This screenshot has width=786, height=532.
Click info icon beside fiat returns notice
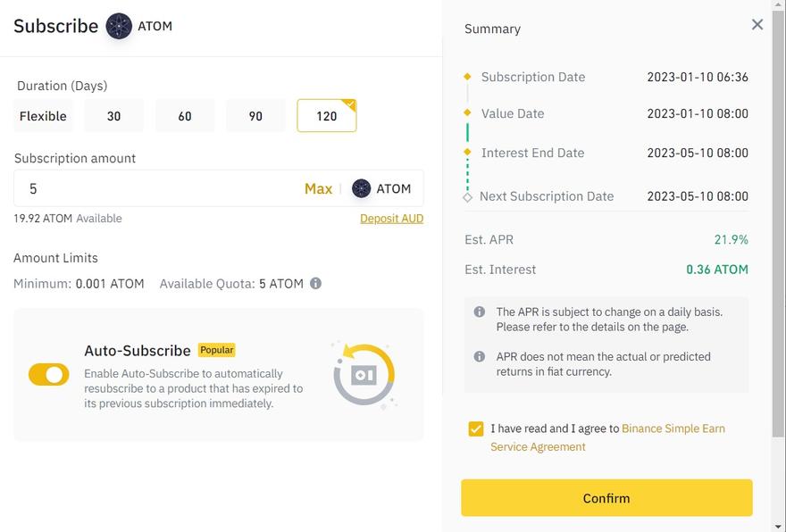tap(480, 357)
